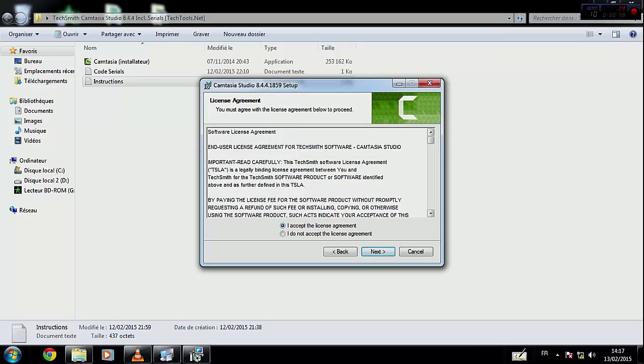Click Ouvrir in the Explorer toolbar

click(66, 34)
